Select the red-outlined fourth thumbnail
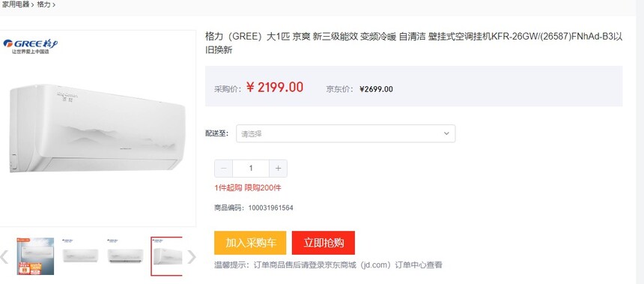Viewport: 644px width, 284px height. click(x=166, y=256)
